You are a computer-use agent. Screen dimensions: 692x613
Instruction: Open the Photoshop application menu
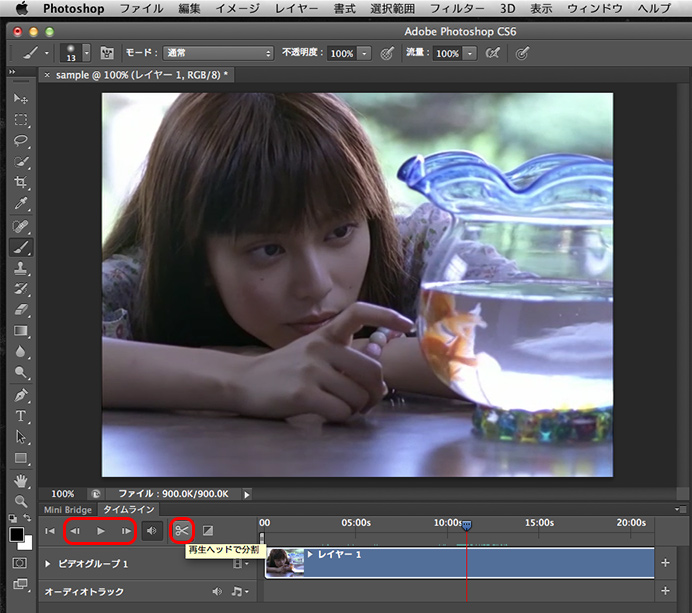click(x=73, y=8)
